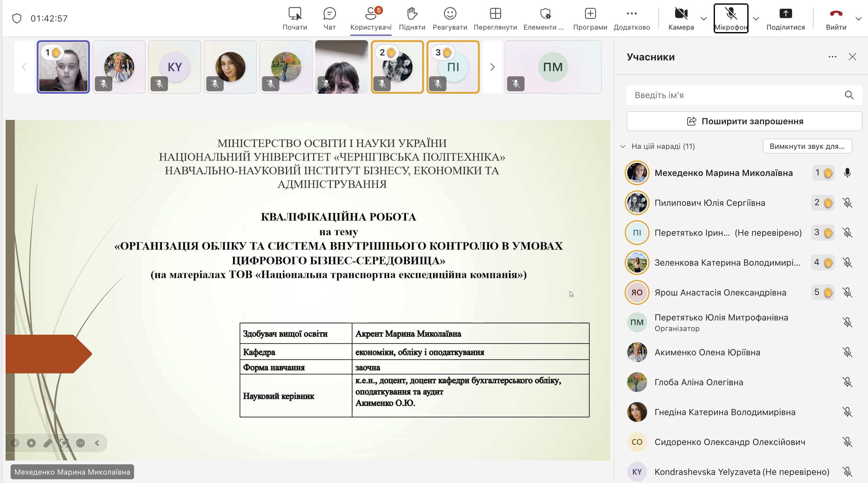Open the Chat panel icon
The width and height of the screenshot is (868, 483).
point(329,14)
